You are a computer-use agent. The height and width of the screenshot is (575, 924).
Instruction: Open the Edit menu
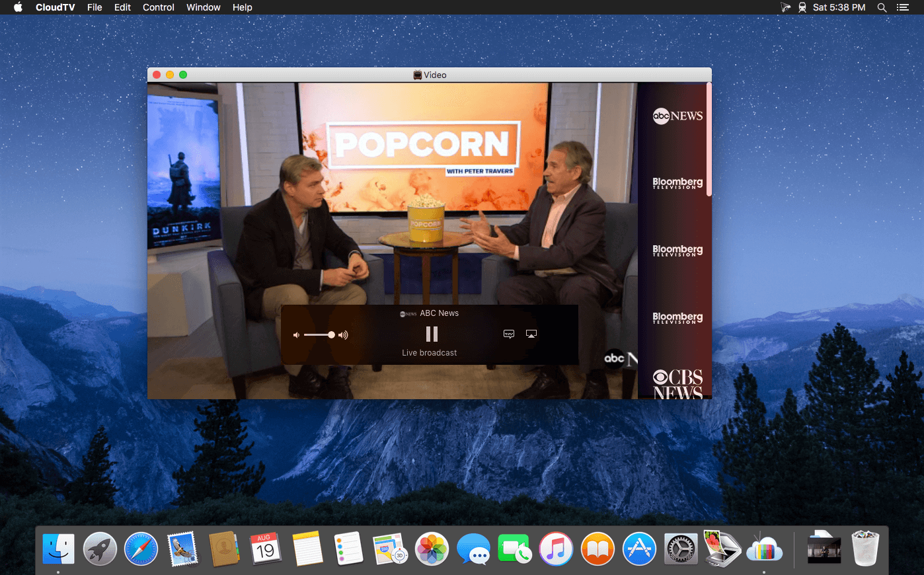(x=122, y=7)
